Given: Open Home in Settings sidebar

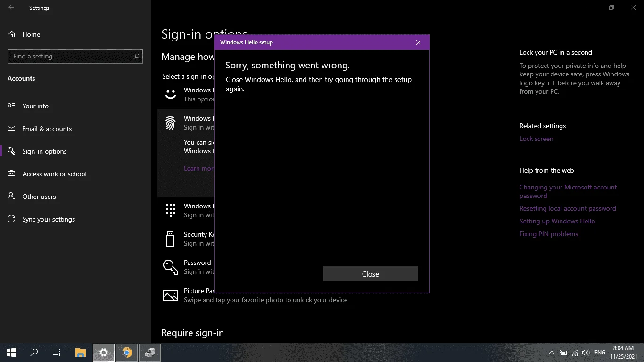Looking at the screenshot, I should [x=75, y=34].
